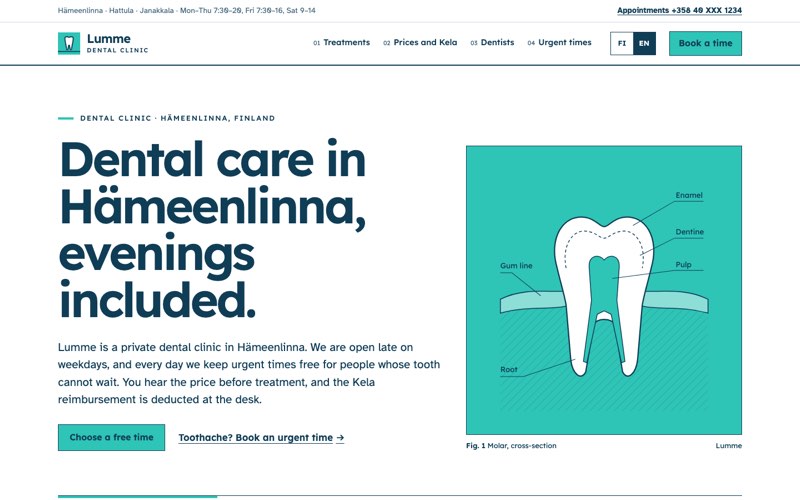
Task: Click the 'Dental care in Hämeenlinna' headline
Action: click(213, 230)
